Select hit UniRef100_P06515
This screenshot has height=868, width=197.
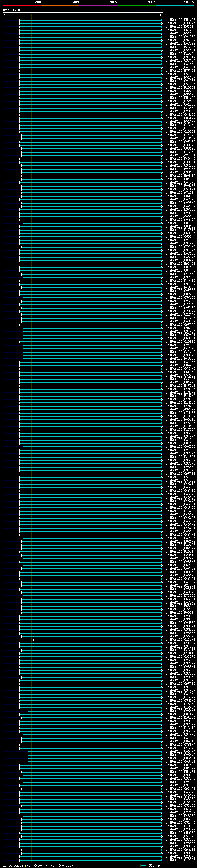(180, 419)
